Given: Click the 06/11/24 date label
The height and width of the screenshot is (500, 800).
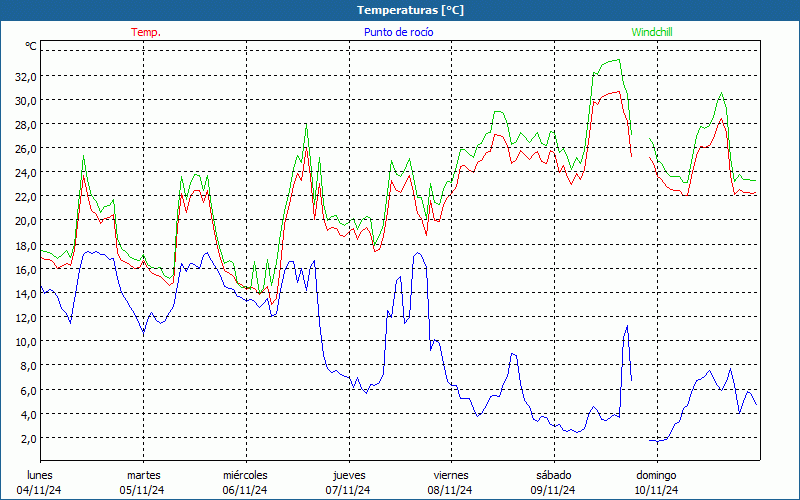Looking at the screenshot, I should [x=245, y=490].
